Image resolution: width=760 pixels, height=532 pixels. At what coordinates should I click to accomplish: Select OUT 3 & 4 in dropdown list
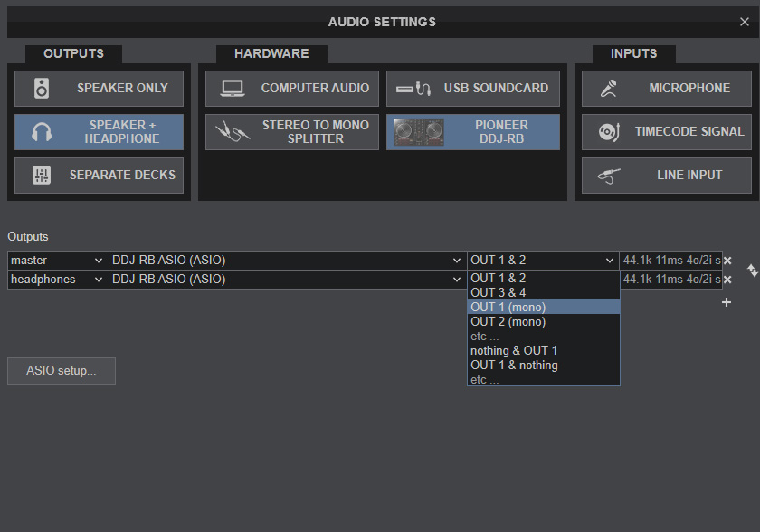tap(544, 292)
